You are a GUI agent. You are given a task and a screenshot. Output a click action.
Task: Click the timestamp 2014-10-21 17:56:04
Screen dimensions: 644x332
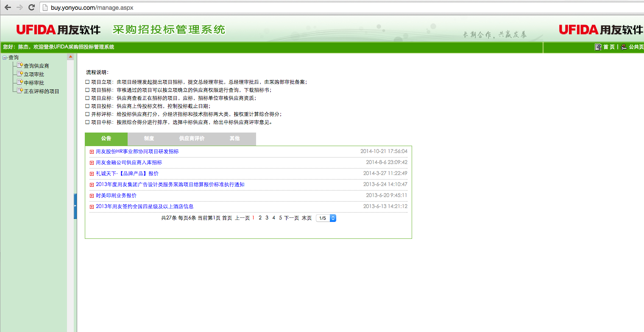click(x=384, y=151)
